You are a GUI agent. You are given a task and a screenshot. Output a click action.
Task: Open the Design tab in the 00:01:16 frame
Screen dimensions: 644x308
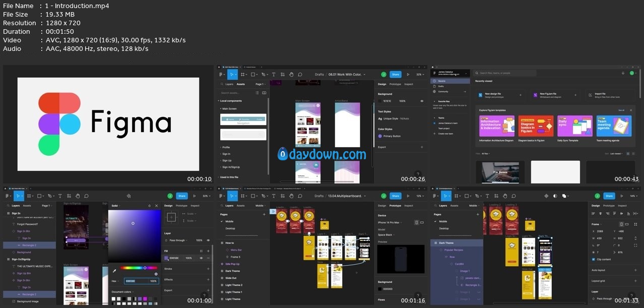382,206
